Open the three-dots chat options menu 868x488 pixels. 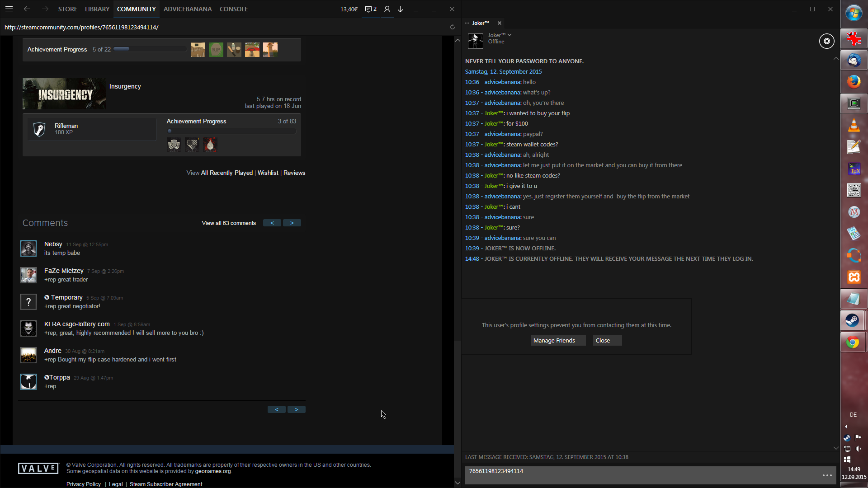(827, 475)
